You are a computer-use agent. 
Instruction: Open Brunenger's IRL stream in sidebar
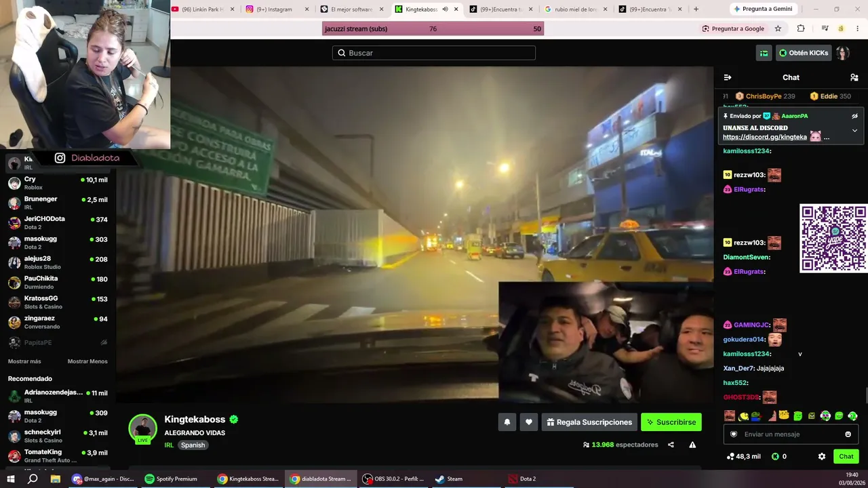pos(58,203)
